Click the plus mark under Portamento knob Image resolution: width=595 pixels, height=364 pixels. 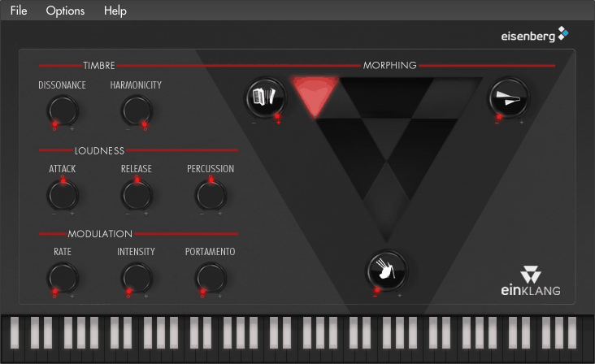220,296
